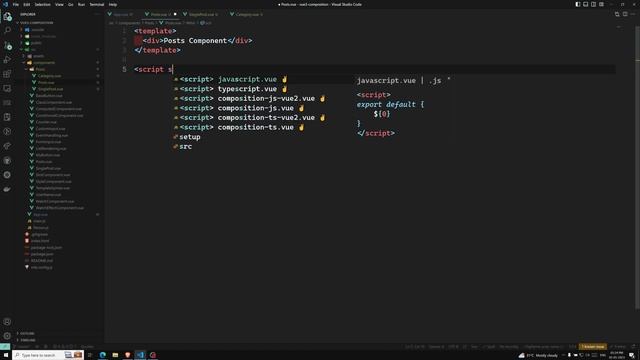Image resolution: width=640 pixels, height=360 pixels.
Task: Open the View menu
Action: tap(59, 4)
